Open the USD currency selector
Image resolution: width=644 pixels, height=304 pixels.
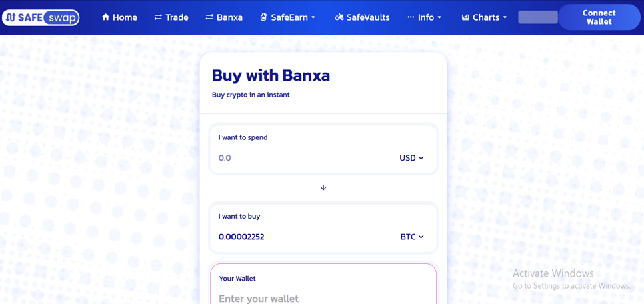point(411,158)
